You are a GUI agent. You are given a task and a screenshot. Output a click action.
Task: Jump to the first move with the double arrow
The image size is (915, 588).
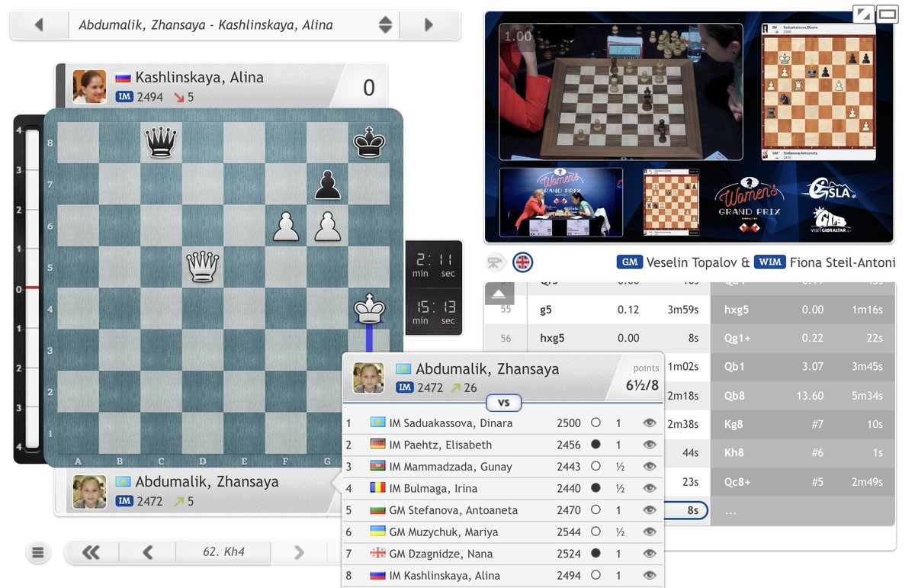tap(91, 553)
